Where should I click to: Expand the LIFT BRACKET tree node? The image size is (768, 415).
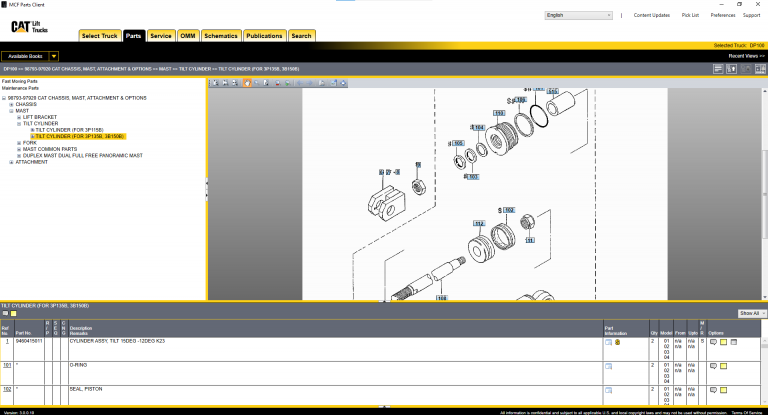point(19,117)
